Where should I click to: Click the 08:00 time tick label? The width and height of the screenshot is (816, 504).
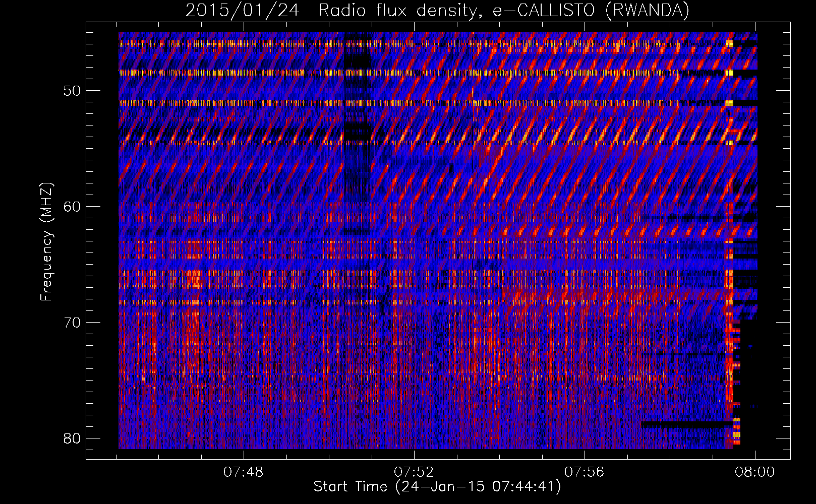coord(754,472)
